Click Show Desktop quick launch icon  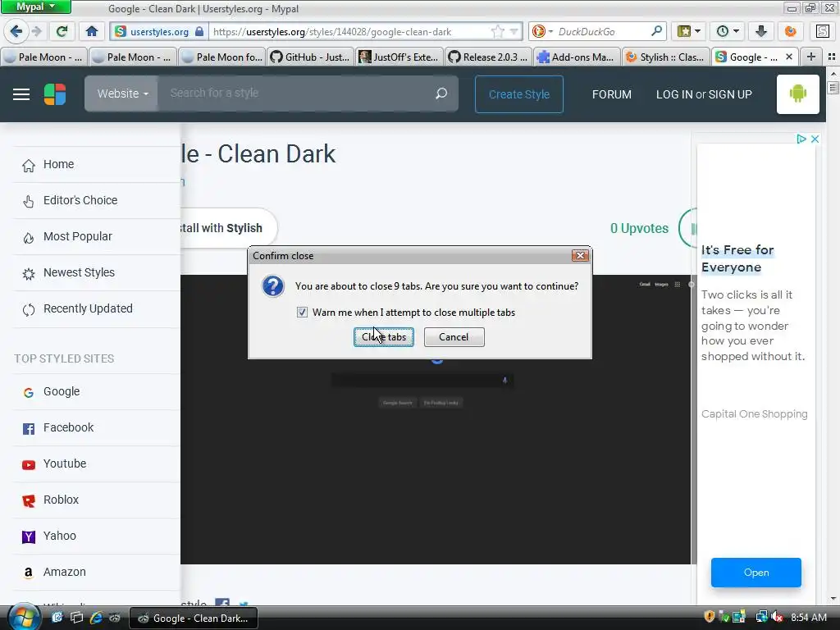[57, 618]
